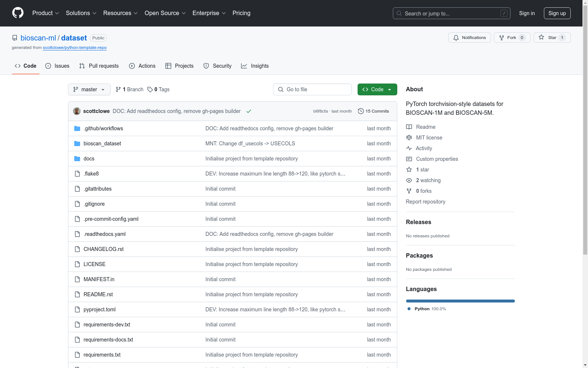The image size is (588, 368).
Task: Click the Sign up button
Action: click(x=557, y=13)
